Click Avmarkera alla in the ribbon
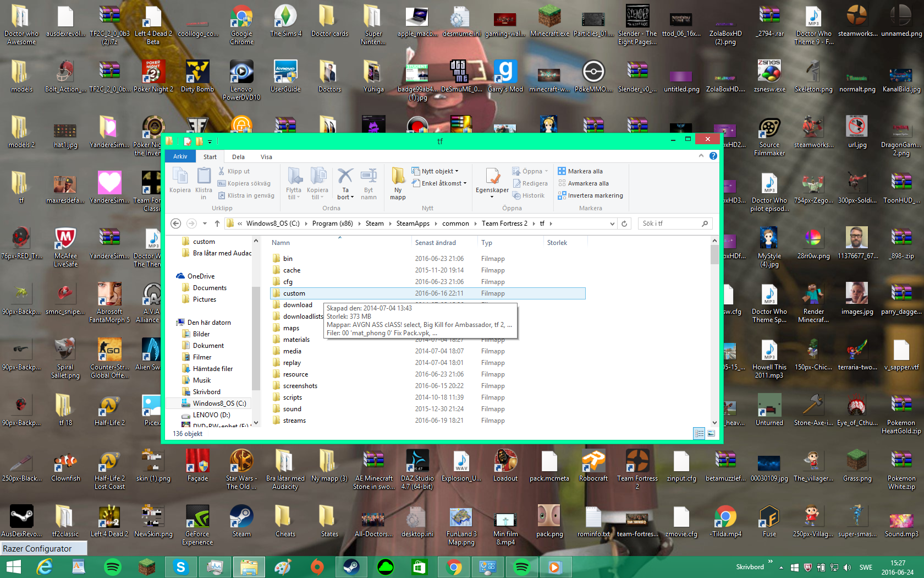 tap(583, 183)
